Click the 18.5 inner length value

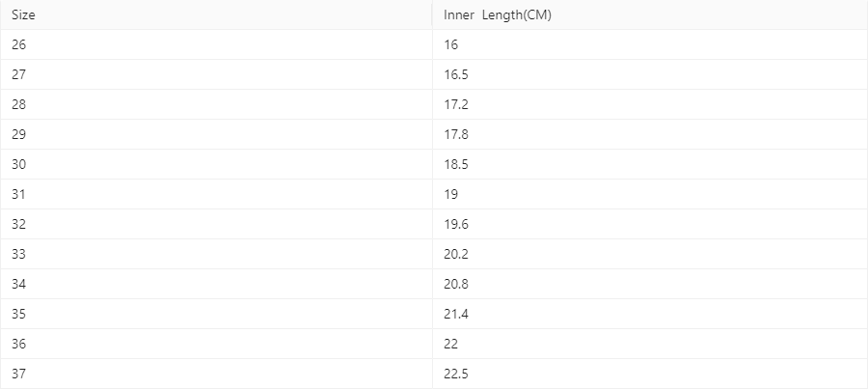pyautogui.click(x=456, y=165)
